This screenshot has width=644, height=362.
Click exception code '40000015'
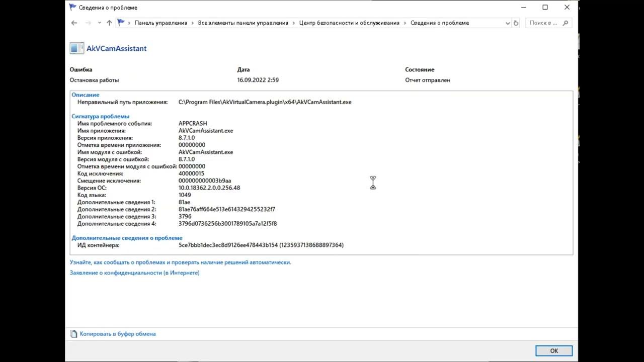coord(192,174)
